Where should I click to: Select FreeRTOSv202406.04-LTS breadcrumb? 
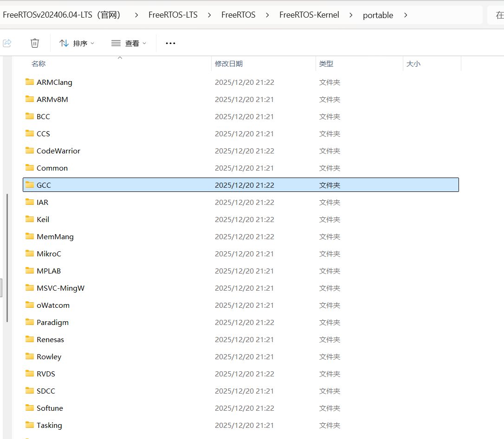tap(61, 15)
